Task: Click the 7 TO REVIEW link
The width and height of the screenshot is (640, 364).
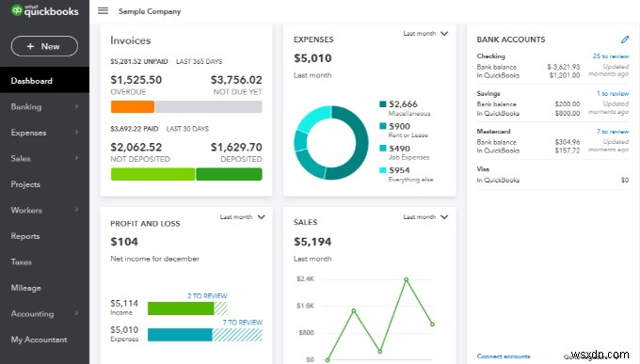Action: (243, 323)
